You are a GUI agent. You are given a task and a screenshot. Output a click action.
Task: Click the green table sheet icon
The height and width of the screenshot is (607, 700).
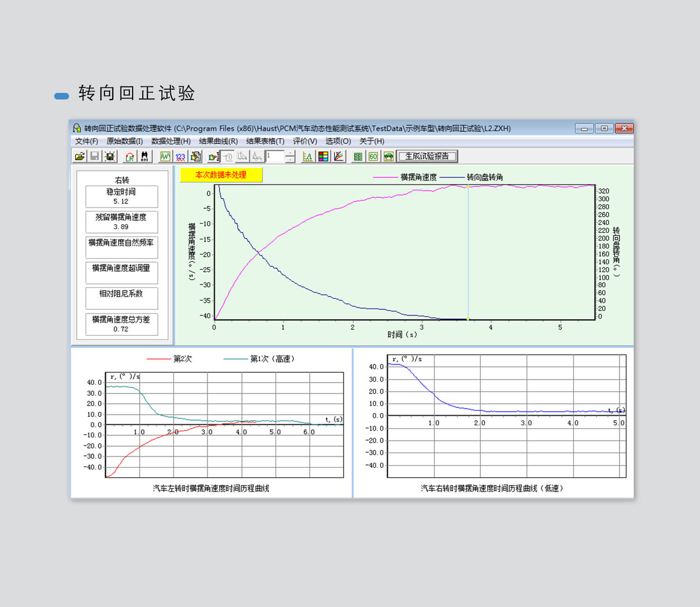[358, 156]
